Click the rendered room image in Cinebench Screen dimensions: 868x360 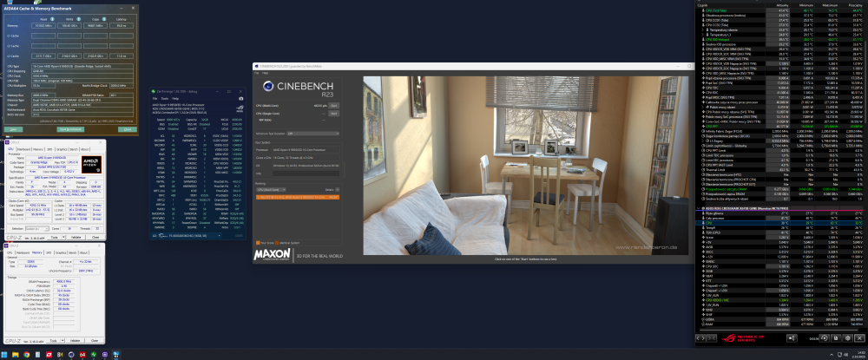525,166
